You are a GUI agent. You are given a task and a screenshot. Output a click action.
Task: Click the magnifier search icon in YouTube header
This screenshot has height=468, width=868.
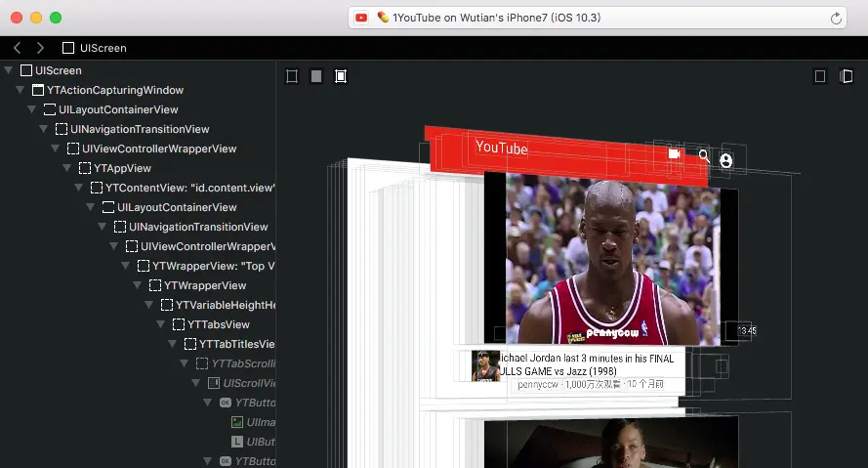tap(704, 156)
